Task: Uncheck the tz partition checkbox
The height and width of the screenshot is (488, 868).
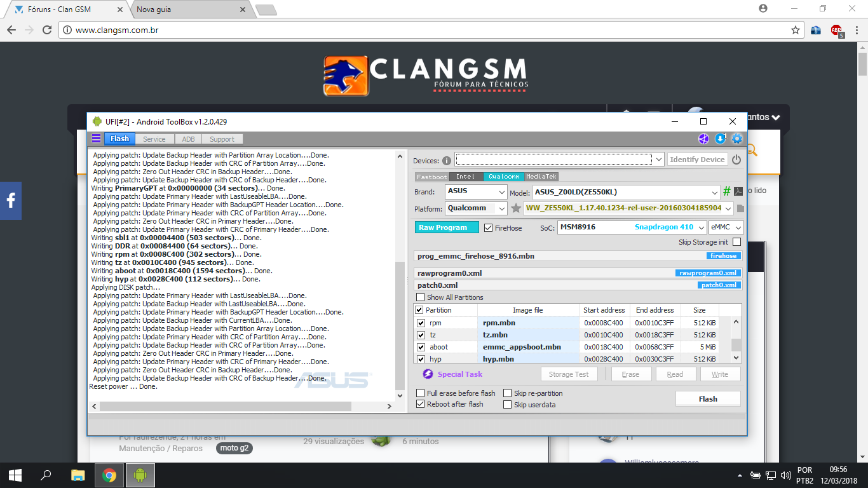Action: (421, 335)
